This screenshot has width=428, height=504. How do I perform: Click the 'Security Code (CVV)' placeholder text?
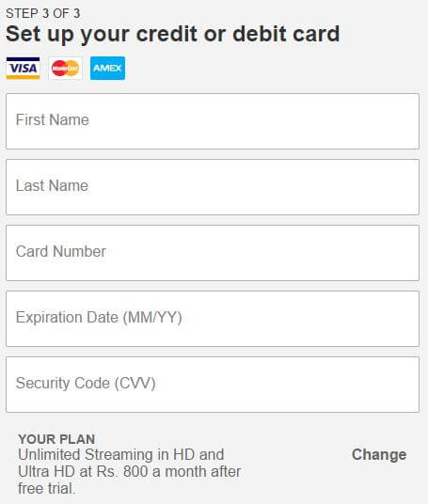click(x=86, y=383)
